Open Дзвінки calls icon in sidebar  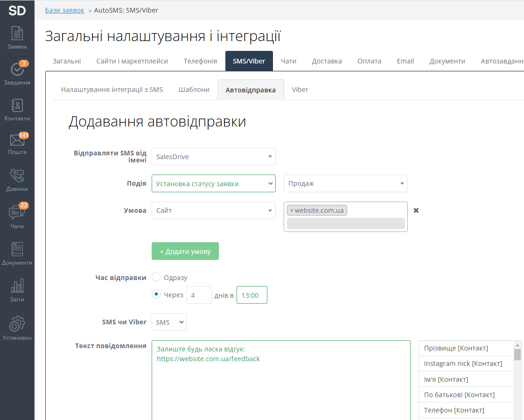(x=17, y=180)
